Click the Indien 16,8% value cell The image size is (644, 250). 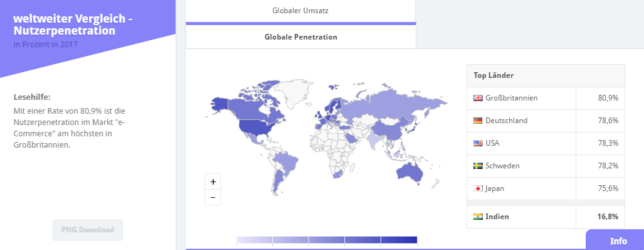600,217
